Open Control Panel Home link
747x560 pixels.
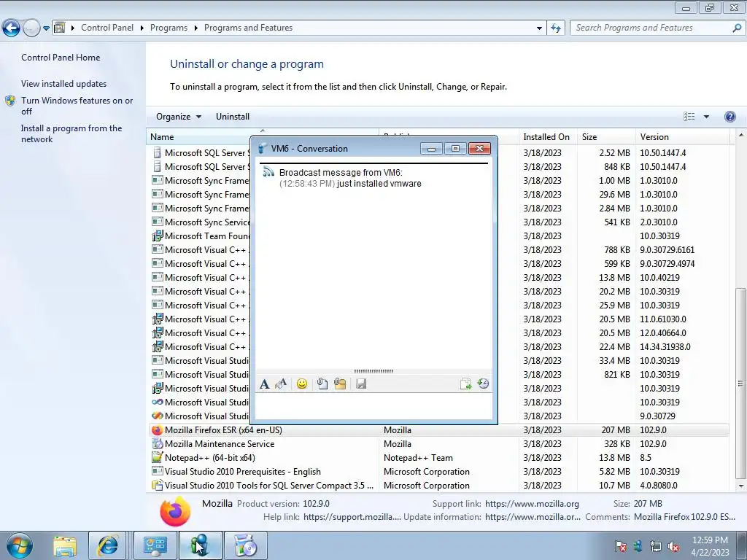tap(61, 58)
